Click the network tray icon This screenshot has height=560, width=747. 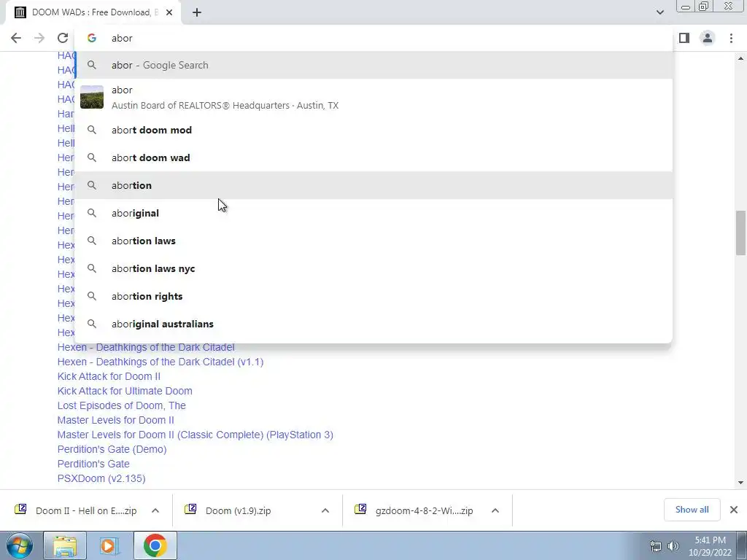click(x=656, y=546)
